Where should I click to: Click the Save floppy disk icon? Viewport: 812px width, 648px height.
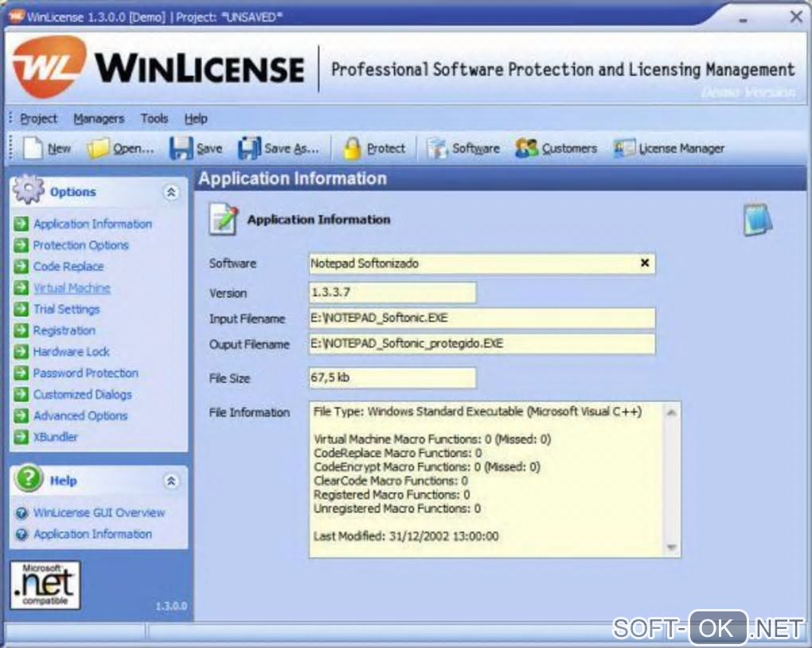(181, 148)
